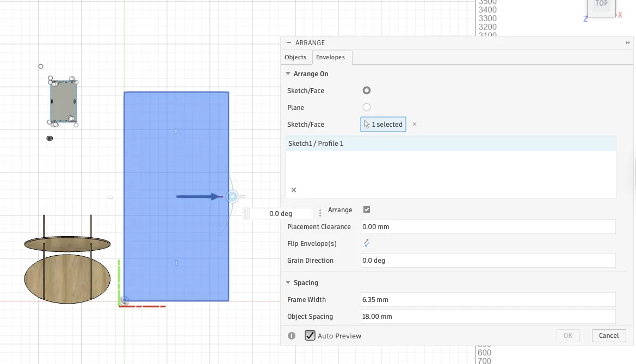Disable Auto Preview
636x364 pixels.
coord(310,336)
